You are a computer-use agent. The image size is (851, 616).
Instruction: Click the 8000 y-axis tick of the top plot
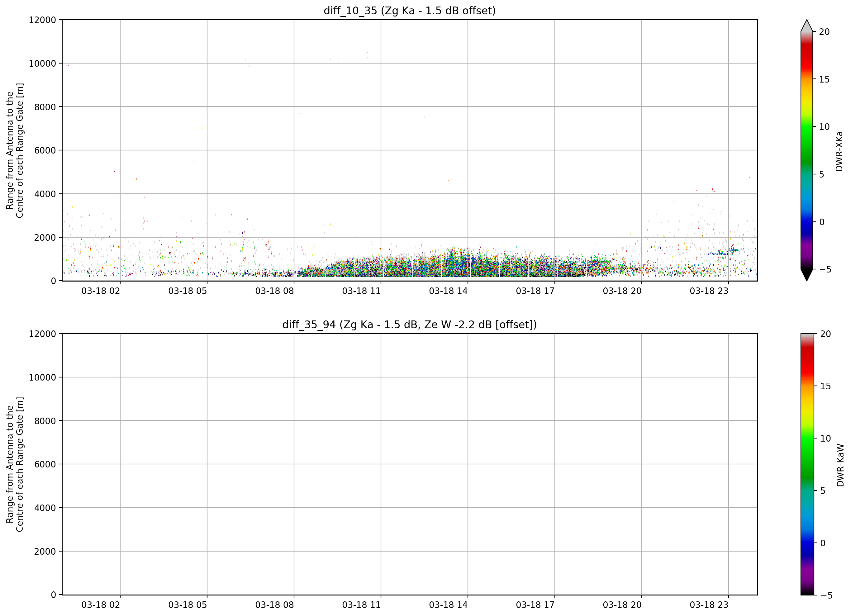(x=45, y=107)
